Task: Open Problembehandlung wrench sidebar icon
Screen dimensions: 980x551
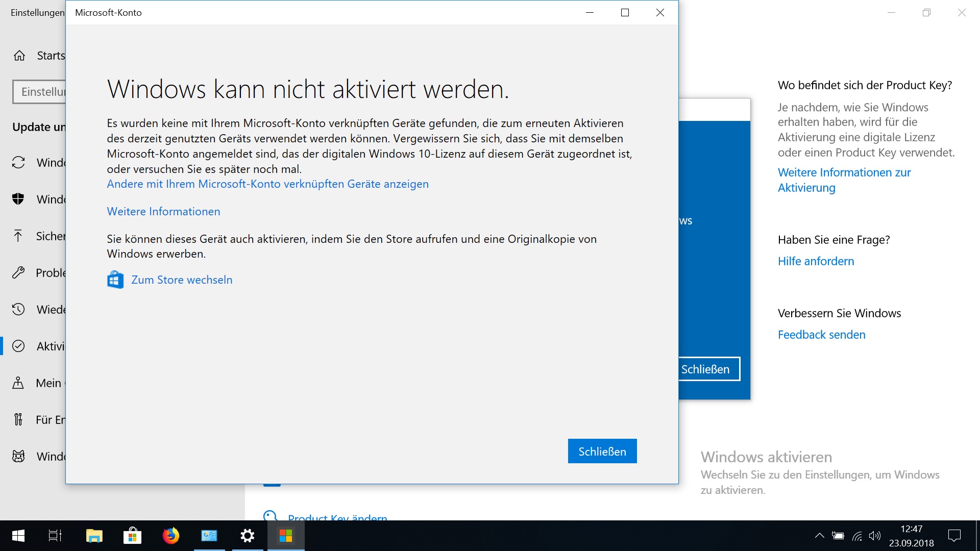Action: tap(18, 272)
